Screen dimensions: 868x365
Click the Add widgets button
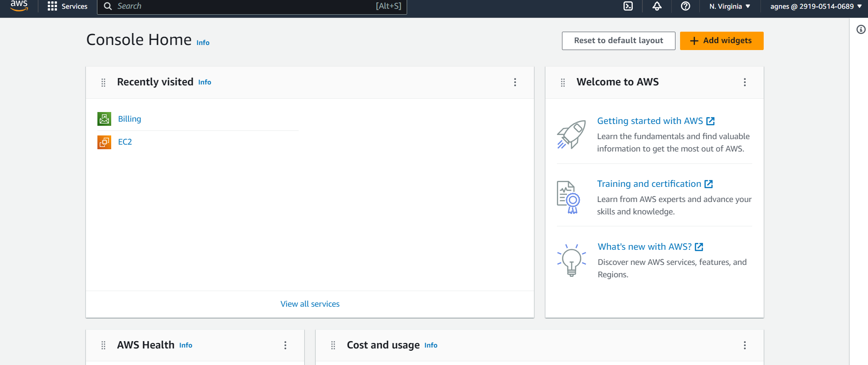[722, 41]
